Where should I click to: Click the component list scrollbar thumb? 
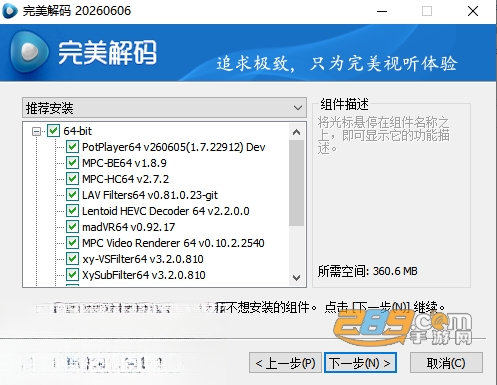[296, 183]
